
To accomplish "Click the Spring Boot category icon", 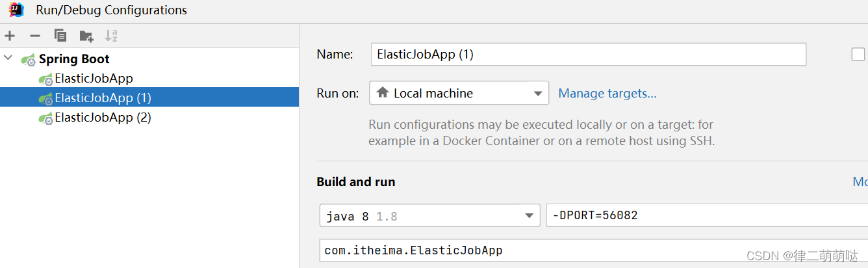I will [x=29, y=59].
